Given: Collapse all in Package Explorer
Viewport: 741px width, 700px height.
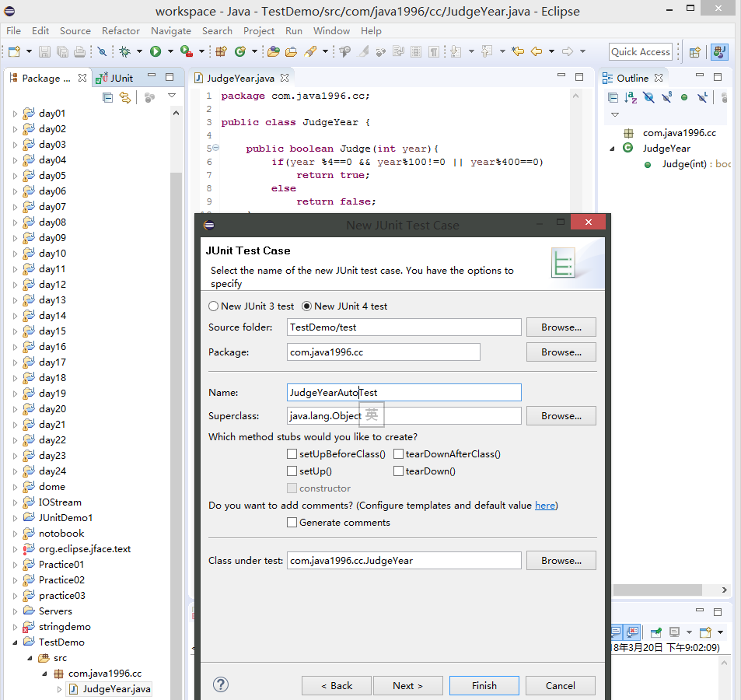Looking at the screenshot, I should (108, 97).
